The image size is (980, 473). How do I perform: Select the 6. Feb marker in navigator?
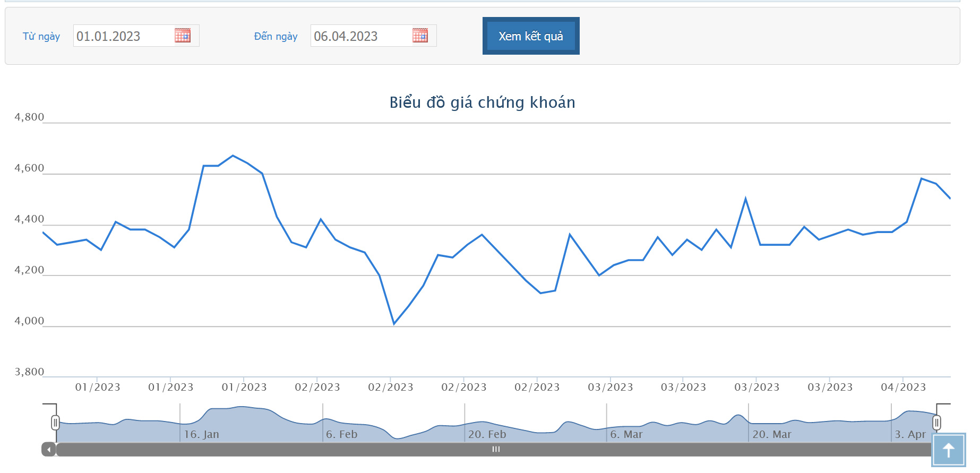tap(341, 434)
